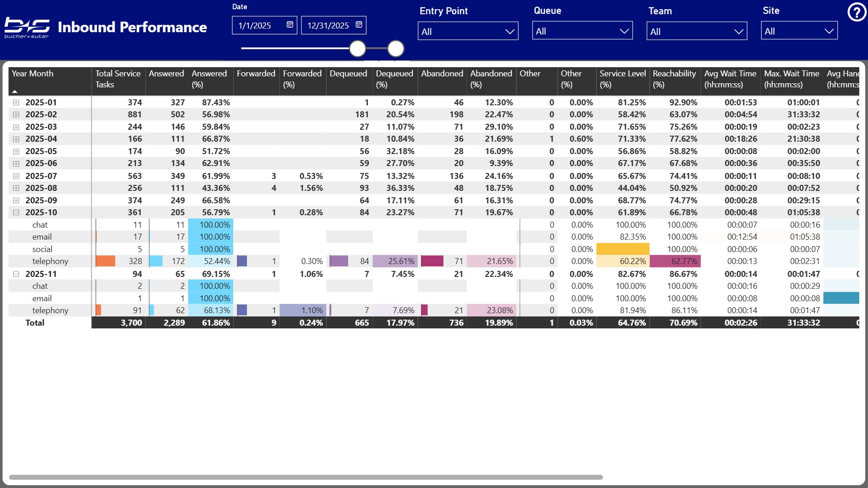Sort by the Service Level (%) column header

point(622,79)
